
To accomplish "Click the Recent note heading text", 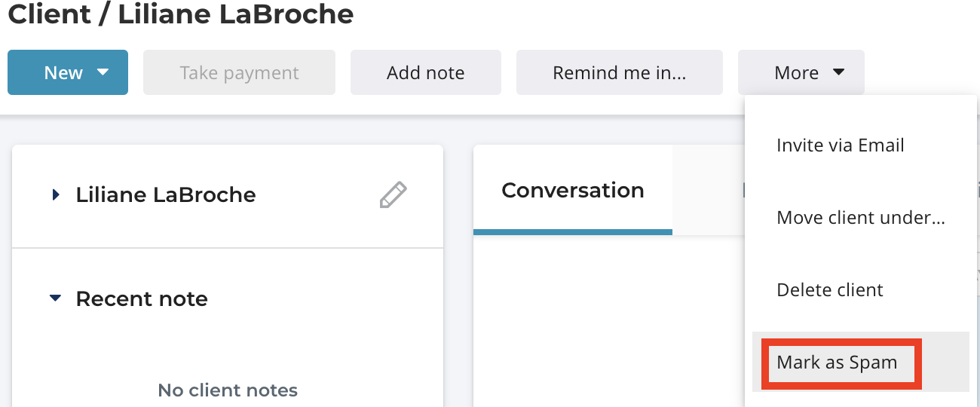I will click(x=142, y=298).
